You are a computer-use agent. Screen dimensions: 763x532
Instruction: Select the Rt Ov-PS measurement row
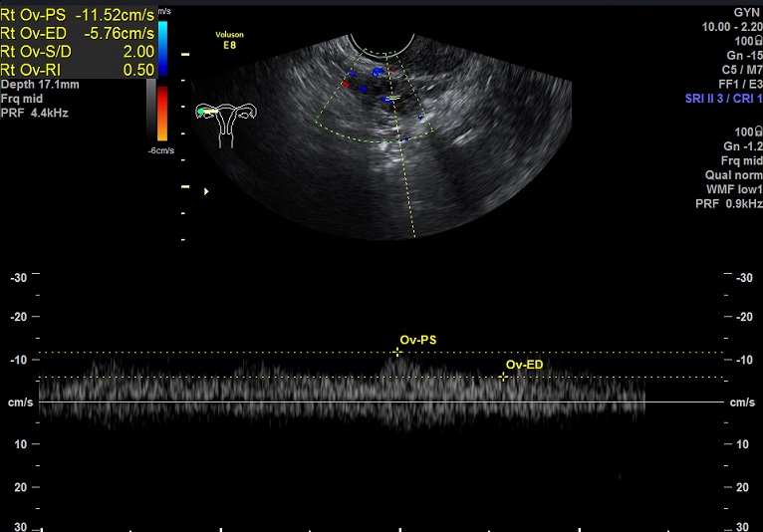coord(78,13)
